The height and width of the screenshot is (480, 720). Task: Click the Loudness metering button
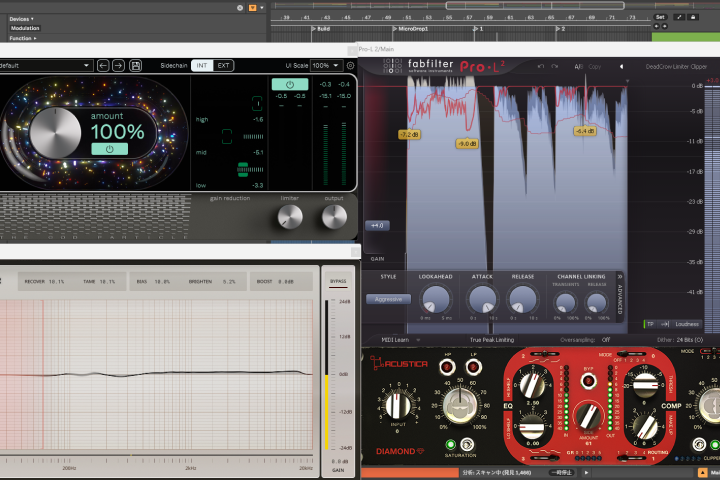686,324
